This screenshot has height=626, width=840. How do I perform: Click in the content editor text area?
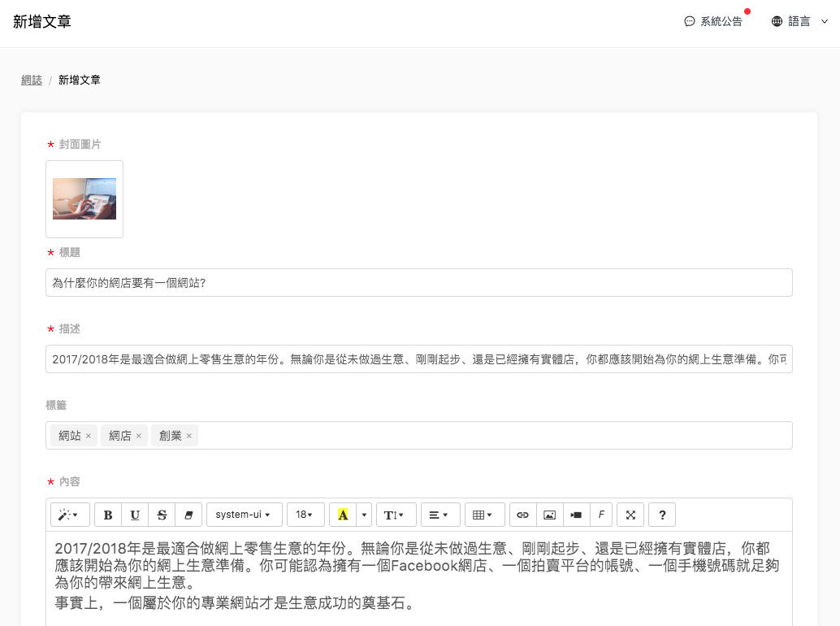[419, 578]
